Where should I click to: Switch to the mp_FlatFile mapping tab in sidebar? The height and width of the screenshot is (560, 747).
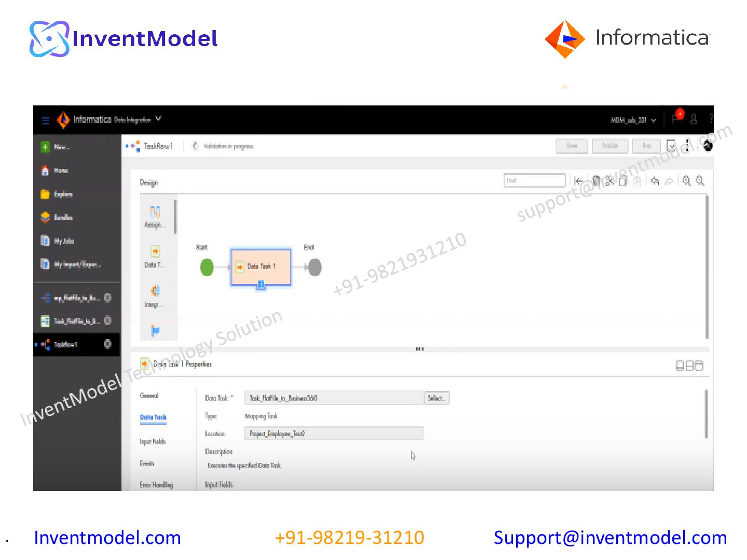[71, 298]
